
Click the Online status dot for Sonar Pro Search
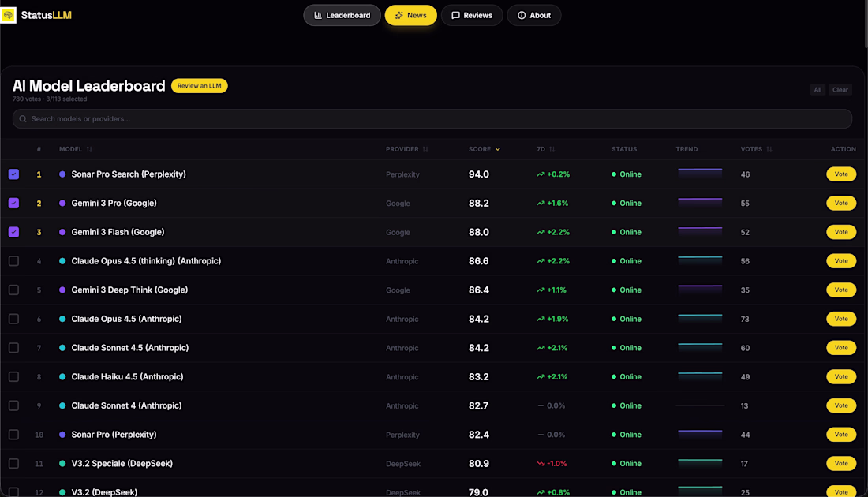tap(614, 174)
